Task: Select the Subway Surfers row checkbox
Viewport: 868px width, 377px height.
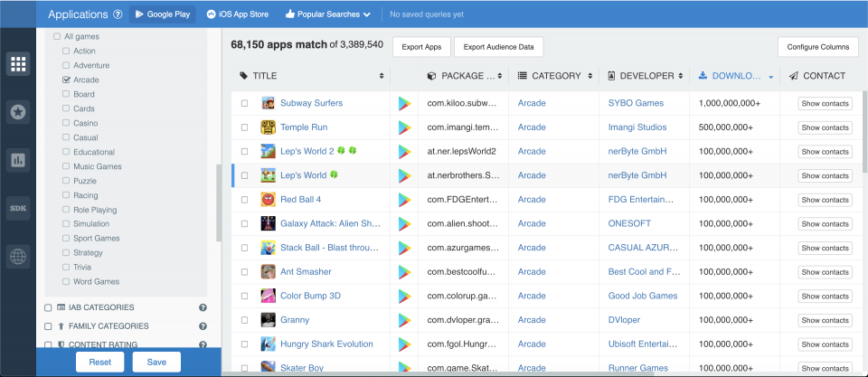Action: 245,104
